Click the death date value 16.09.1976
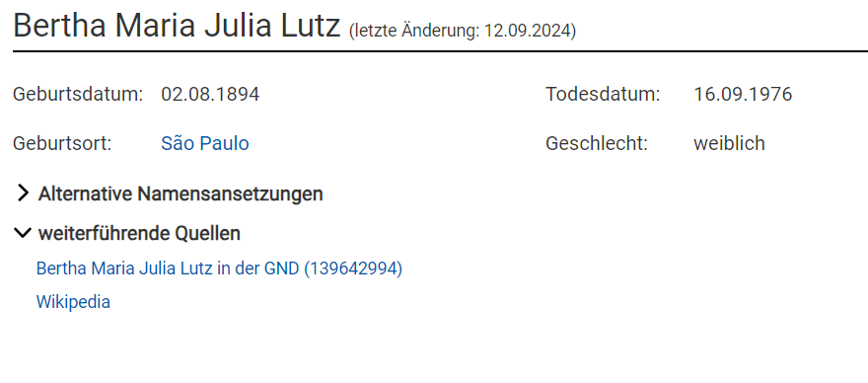This screenshot has width=868, height=383. (743, 94)
